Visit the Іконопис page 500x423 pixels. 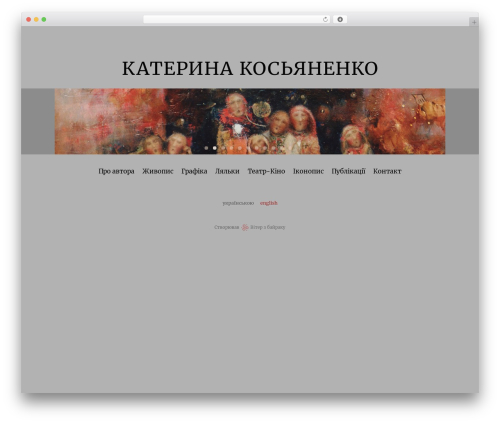click(x=308, y=171)
